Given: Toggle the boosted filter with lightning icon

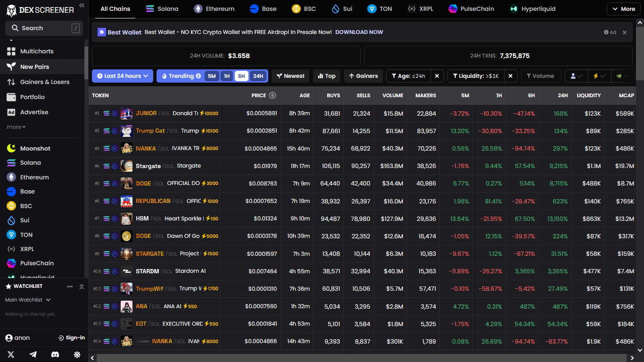Looking at the screenshot, I should 599,76.
